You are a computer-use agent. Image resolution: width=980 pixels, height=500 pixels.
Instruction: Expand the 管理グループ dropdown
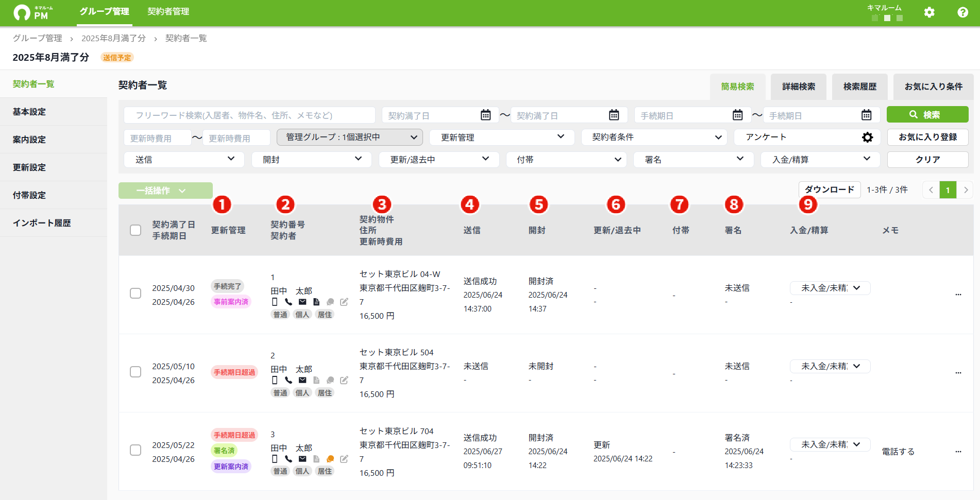point(350,137)
